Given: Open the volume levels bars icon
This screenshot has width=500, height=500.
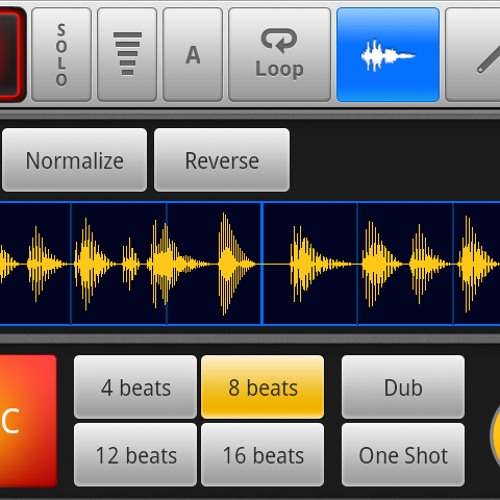Looking at the screenshot, I should [127, 55].
